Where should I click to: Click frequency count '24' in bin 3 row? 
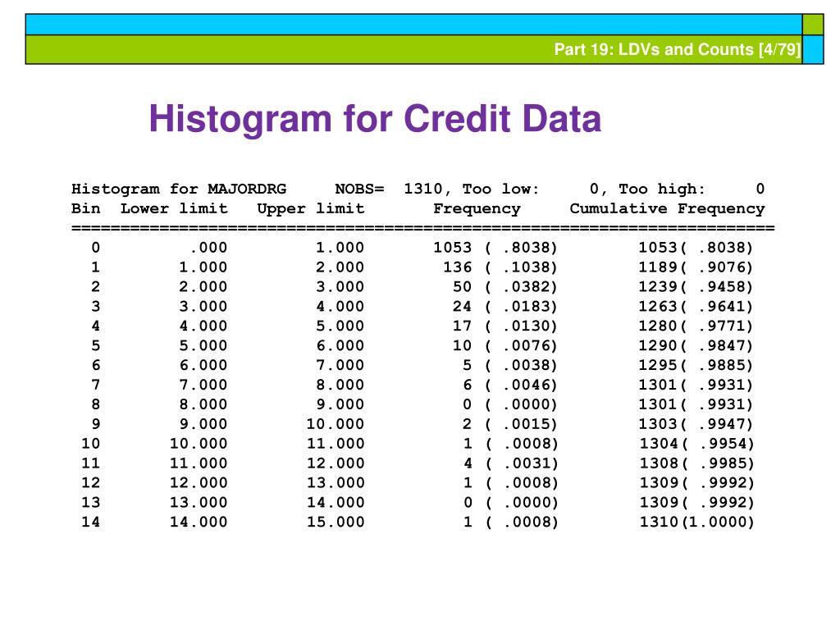pos(463,307)
